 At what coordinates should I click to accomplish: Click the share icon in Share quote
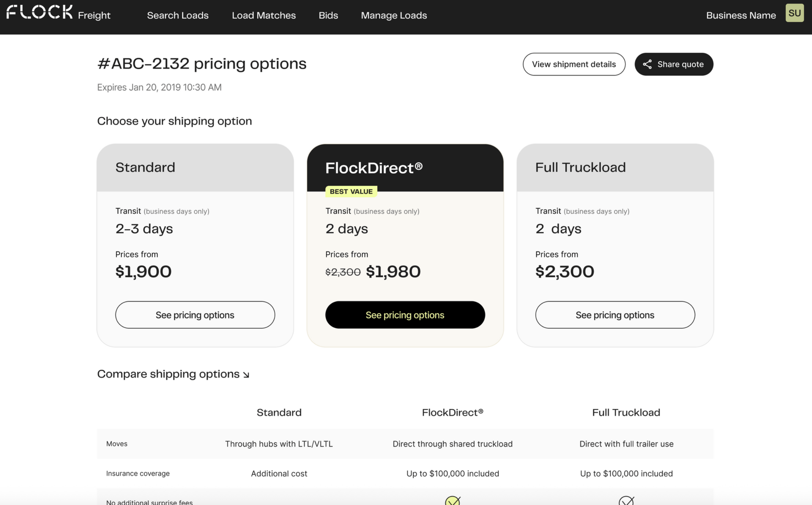click(x=647, y=64)
